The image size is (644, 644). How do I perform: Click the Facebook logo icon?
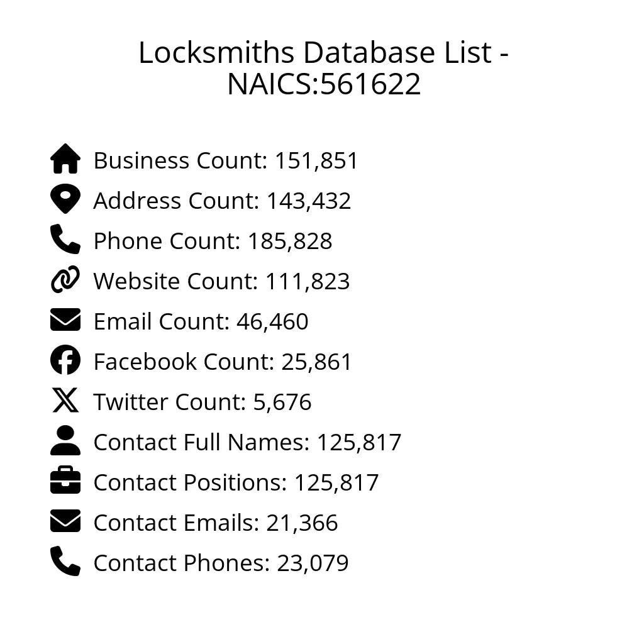tap(65, 360)
